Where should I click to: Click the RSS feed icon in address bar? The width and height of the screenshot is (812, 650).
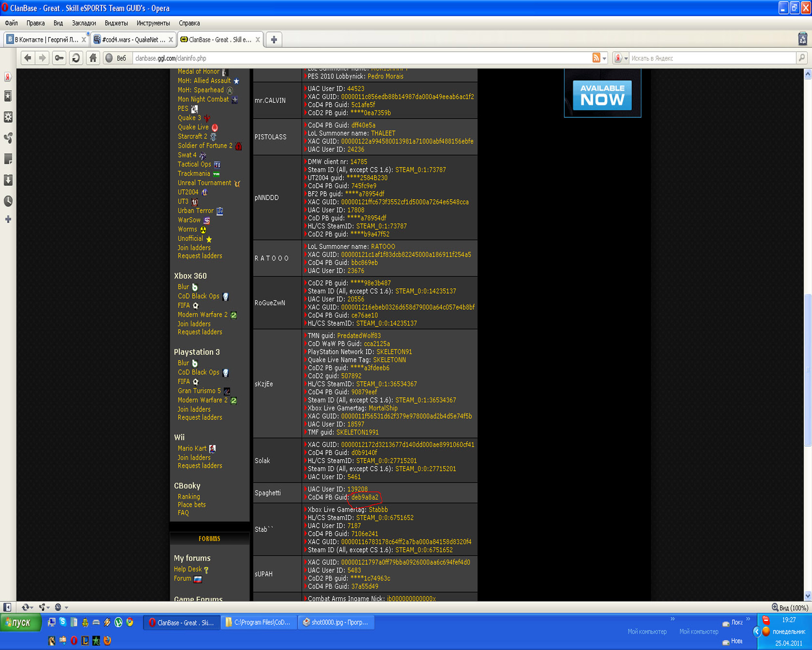(x=596, y=58)
